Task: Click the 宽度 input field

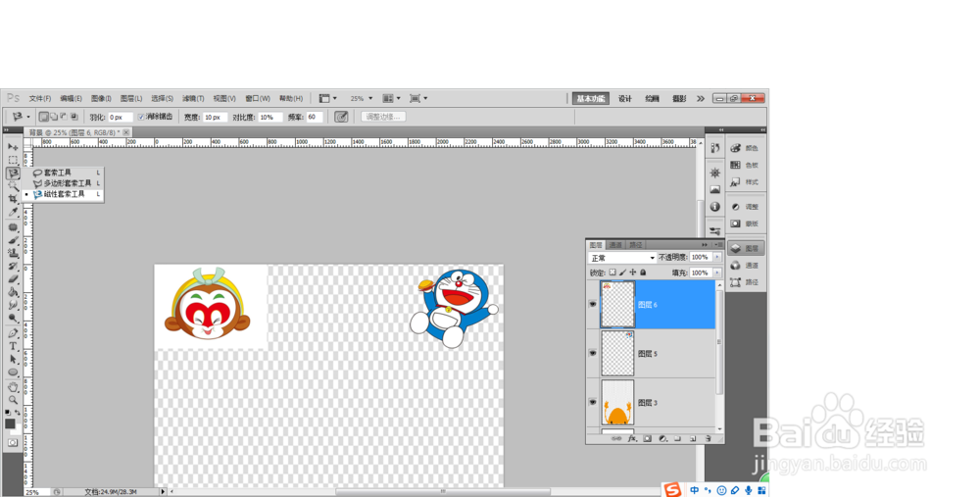Action: point(215,117)
